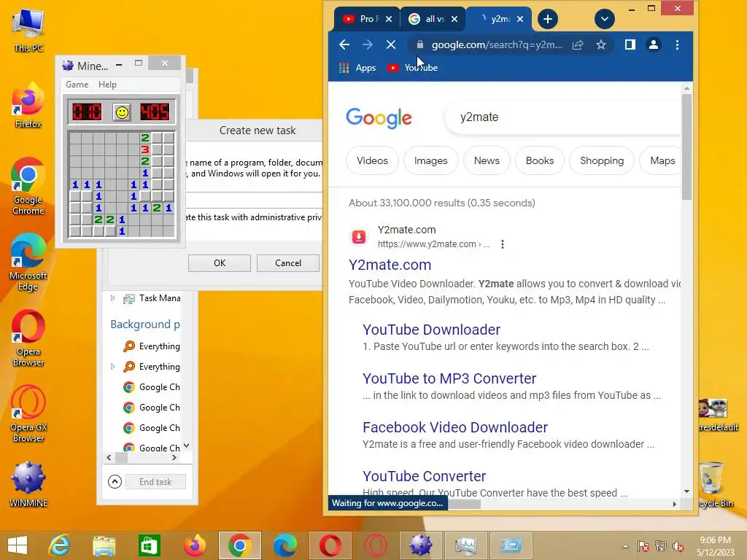Share this page from Chrome address bar
Screen dimensions: 747x560
click(x=578, y=44)
